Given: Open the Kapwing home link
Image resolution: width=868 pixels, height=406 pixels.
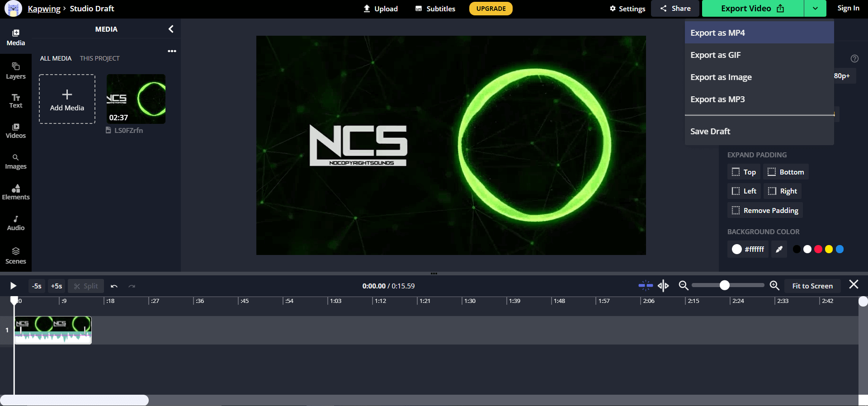Looking at the screenshot, I should coord(44,9).
